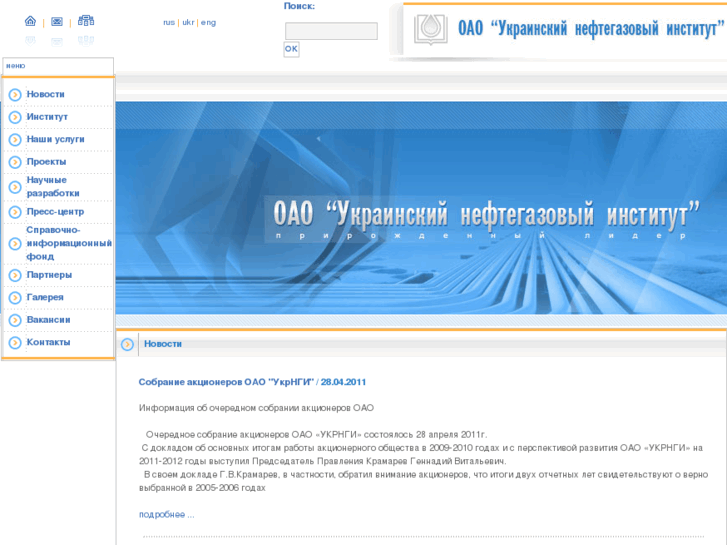Viewport: 727px width, 545px height.
Task: Open Справочно-информационный фонд menu item
Action: (x=69, y=243)
